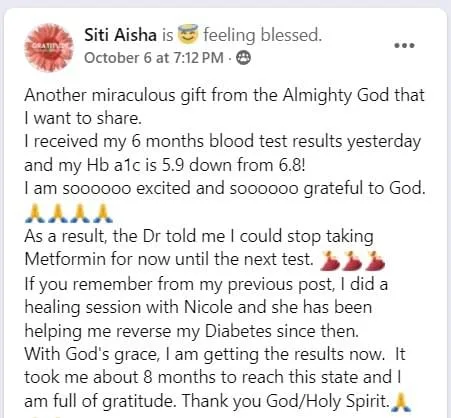Click the 'feeling blessed' status text

[x=263, y=35]
